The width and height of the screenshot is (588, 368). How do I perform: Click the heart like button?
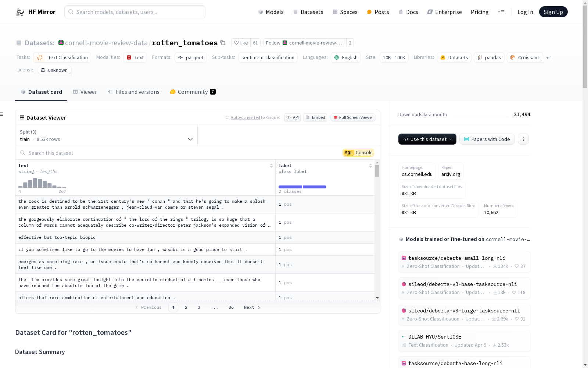(x=241, y=43)
